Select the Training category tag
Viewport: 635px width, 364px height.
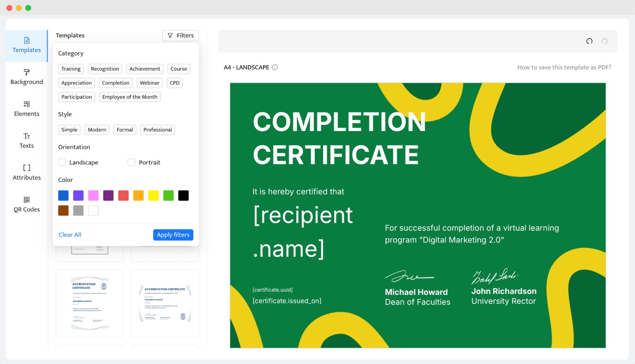(71, 69)
